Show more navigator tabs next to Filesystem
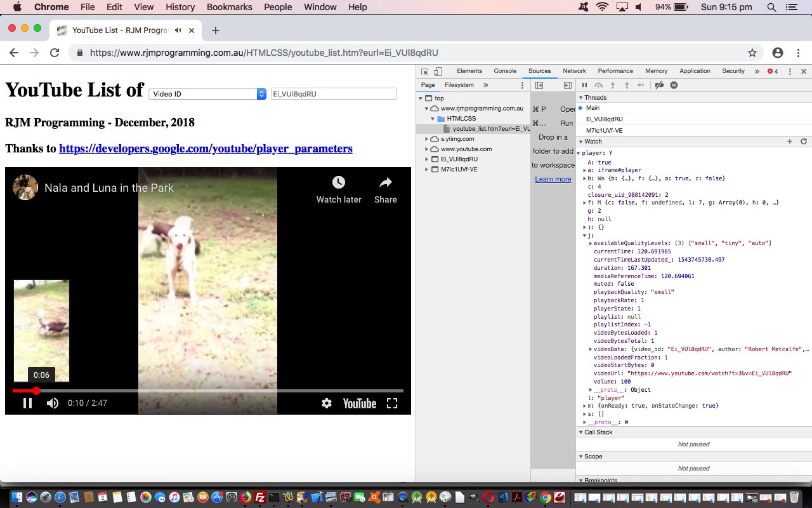The image size is (812, 508). pos(486,85)
